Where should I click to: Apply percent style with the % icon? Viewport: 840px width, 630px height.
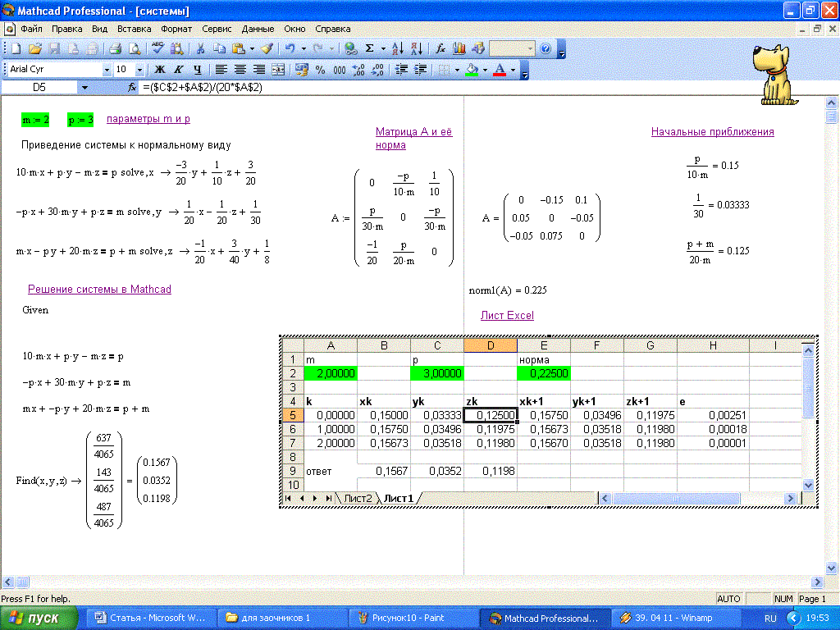321,70
